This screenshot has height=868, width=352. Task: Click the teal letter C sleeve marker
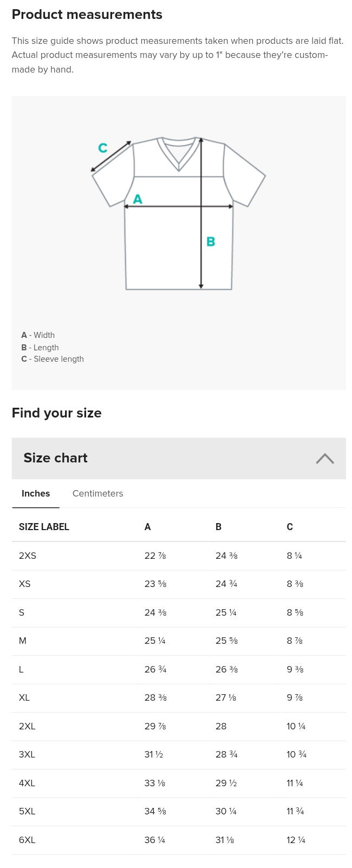(x=102, y=148)
